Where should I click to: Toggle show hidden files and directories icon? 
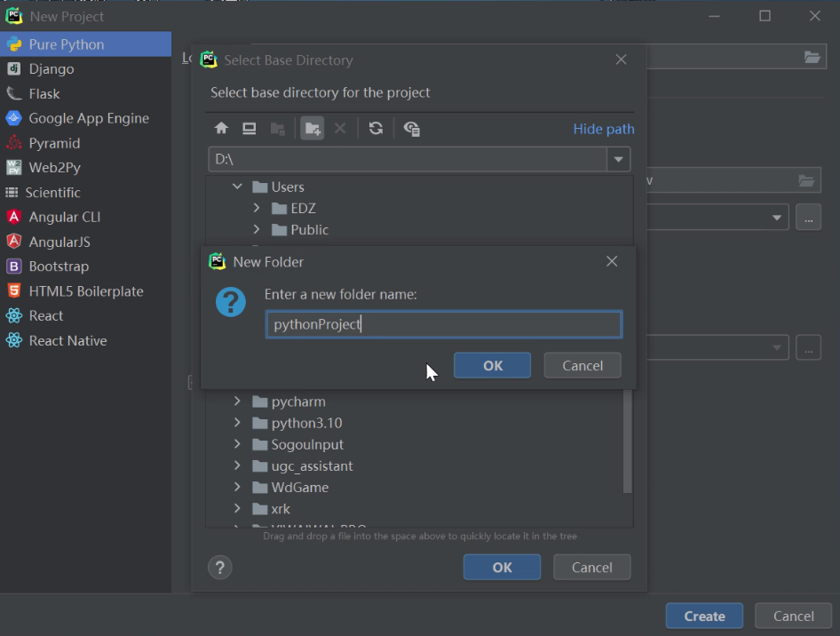pyautogui.click(x=411, y=129)
